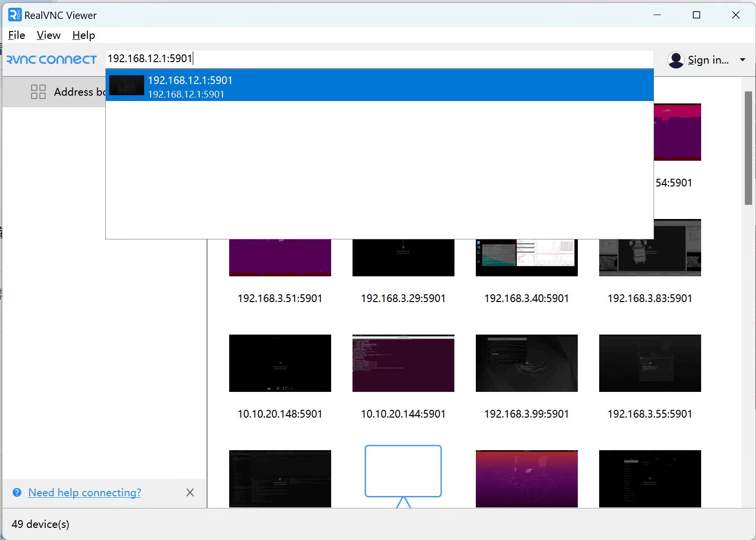Expand the Sign in dropdown arrow
756x540 pixels.
click(742, 60)
